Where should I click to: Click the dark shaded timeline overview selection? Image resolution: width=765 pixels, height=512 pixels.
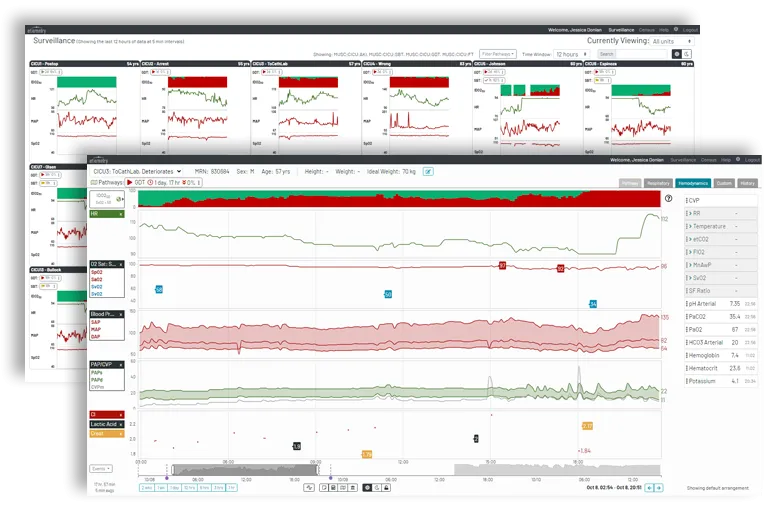click(x=245, y=470)
